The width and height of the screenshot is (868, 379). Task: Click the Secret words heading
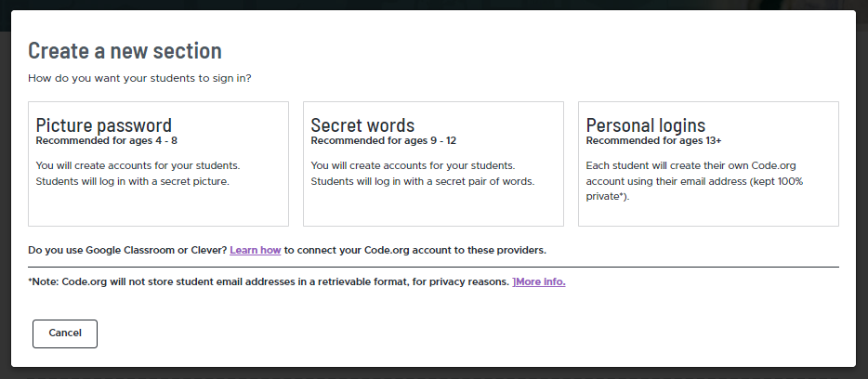click(362, 125)
